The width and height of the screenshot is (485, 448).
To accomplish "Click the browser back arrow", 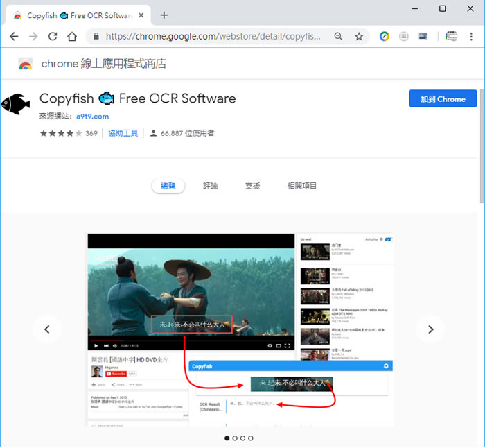I will [x=14, y=37].
